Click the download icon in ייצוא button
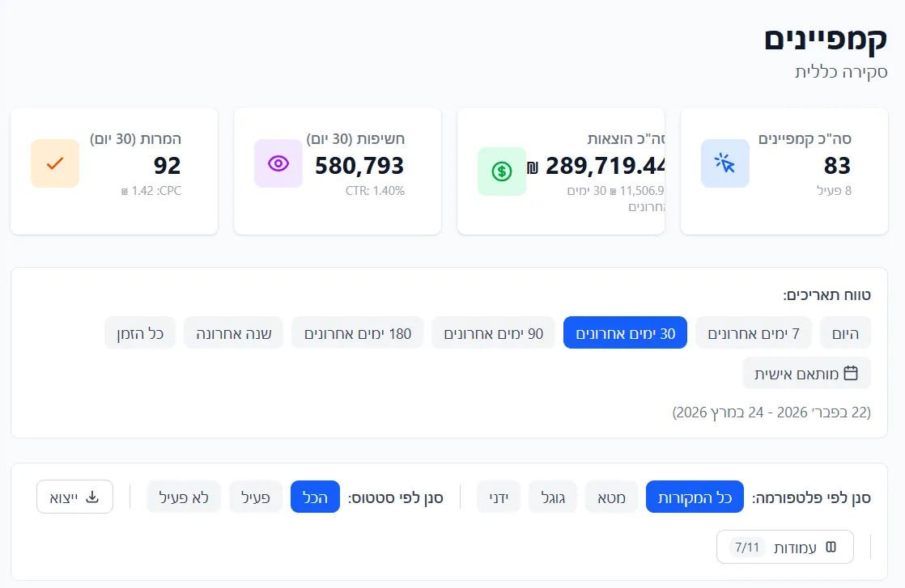 tap(92, 497)
